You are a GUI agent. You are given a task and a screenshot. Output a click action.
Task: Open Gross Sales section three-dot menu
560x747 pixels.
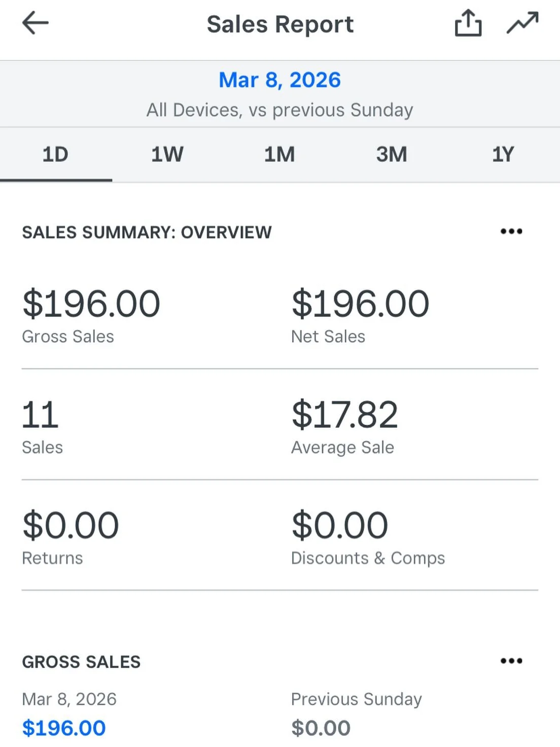coord(511,661)
